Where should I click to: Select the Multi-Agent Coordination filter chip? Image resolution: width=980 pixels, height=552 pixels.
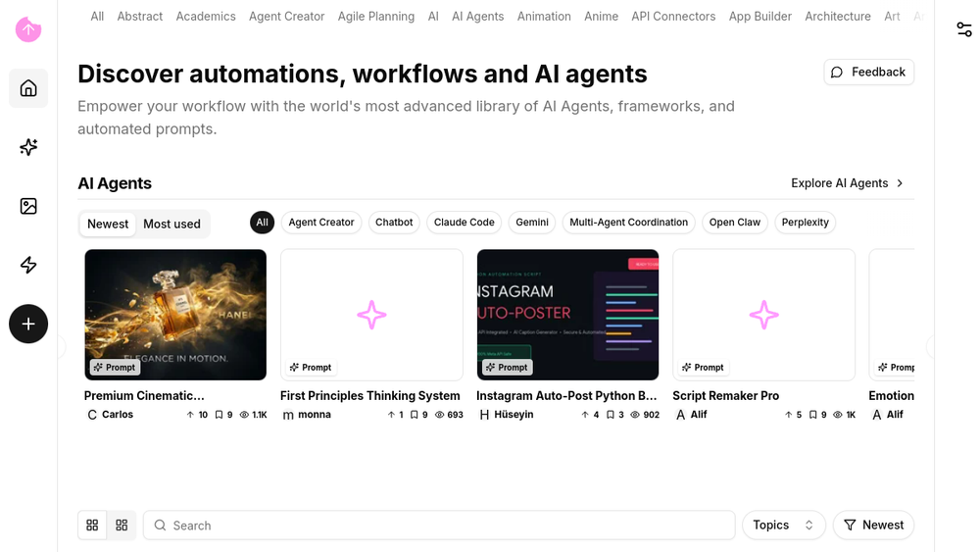click(628, 222)
